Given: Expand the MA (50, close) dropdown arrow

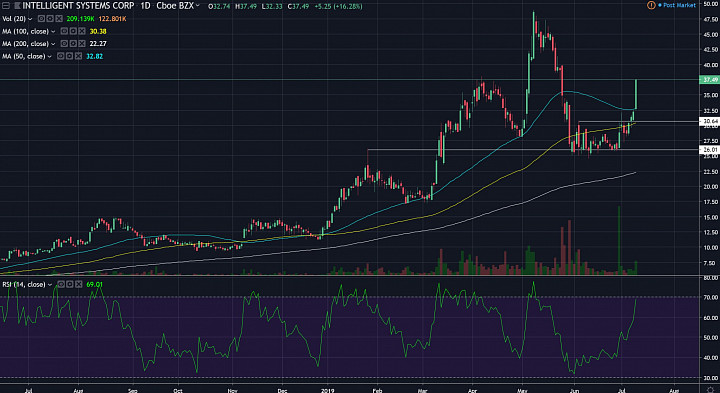Looking at the screenshot, I should point(50,56).
